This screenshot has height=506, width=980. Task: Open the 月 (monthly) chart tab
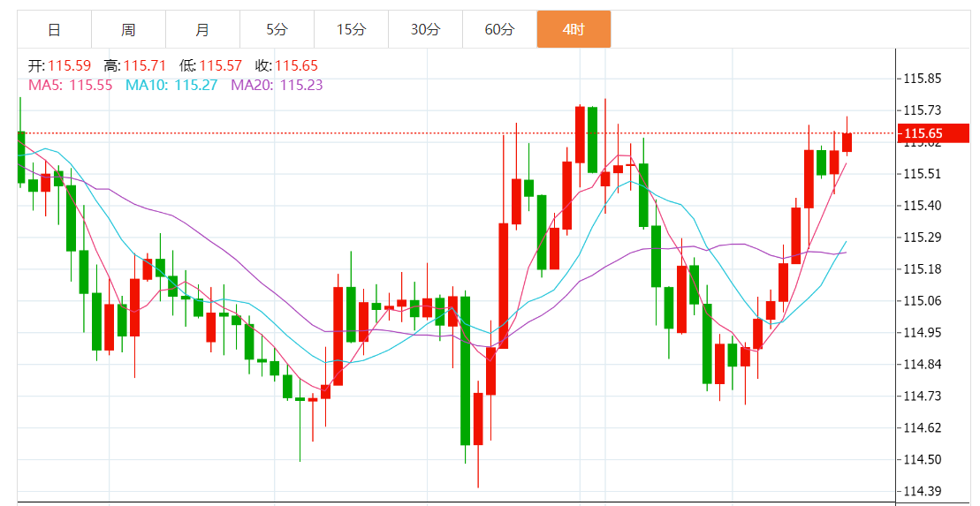(x=202, y=29)
